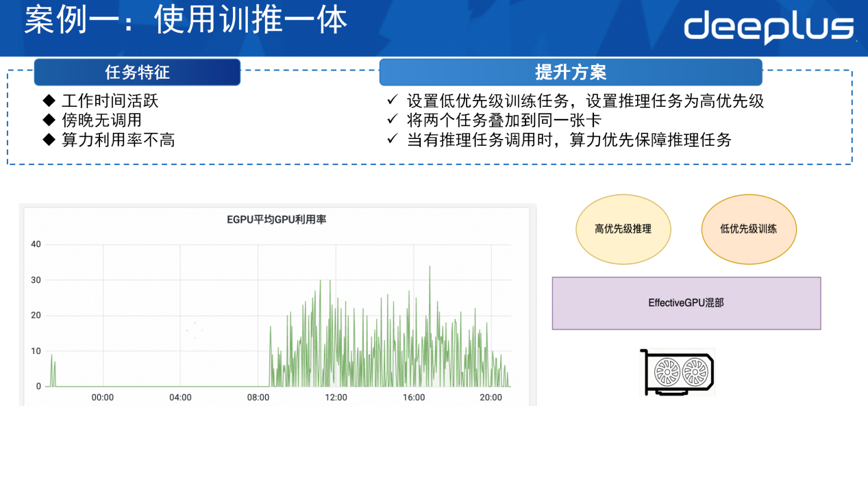
Task: Click the diamond bullet before 傍晚无调用
Action: [49, 120]
